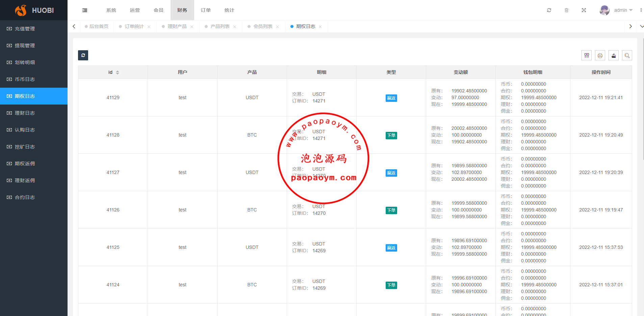Expand the tab options dropdown chevron
Screen dimensions: 644x316
tap(642, 26)
